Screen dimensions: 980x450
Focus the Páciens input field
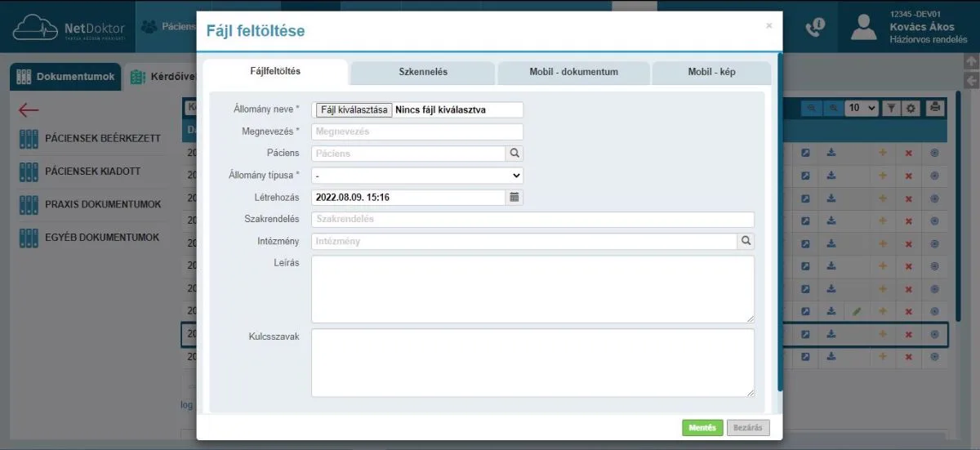(x=409, y=153)
